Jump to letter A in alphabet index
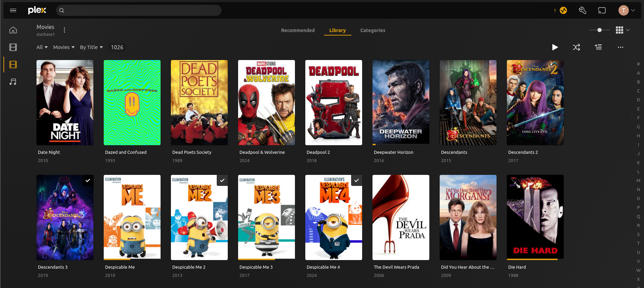The width and height of the screenshot is (644, 288). tap(638, 73)
